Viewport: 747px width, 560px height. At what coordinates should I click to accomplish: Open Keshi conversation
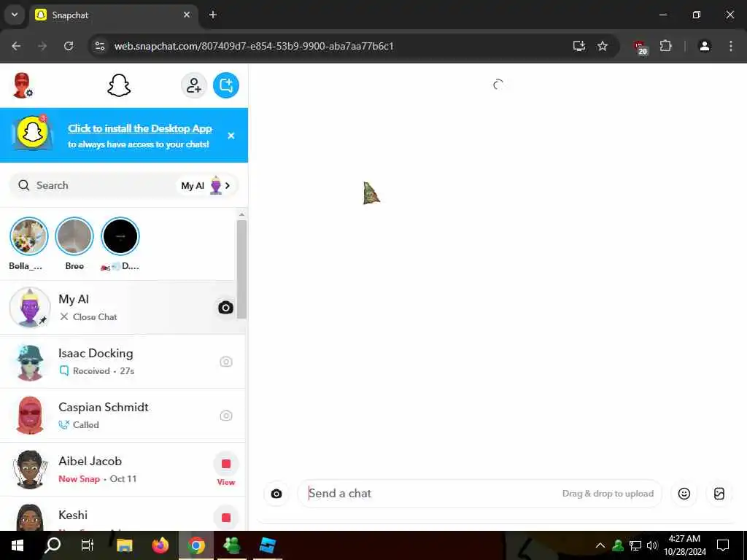(123, 514)
